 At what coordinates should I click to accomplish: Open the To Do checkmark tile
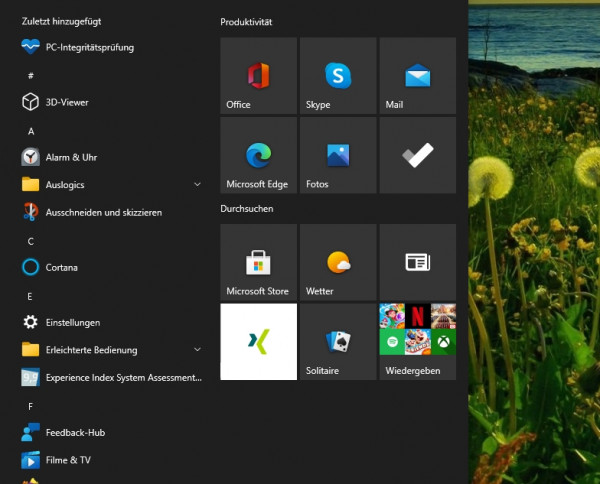tap(418, 155)
